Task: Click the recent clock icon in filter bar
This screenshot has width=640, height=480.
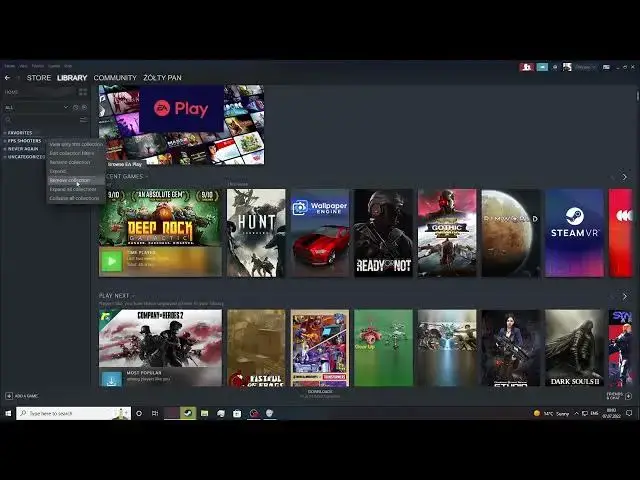Action: tap(76, 107)
